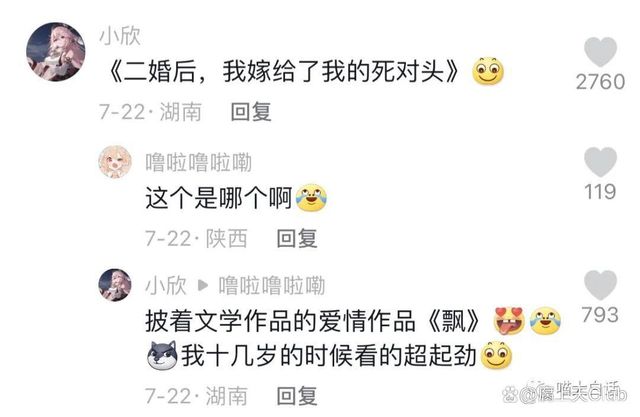Tap the heart-eyes emoji after 《飘》
The height and width of the screenshot is (417, 640).
click(509, 320)
